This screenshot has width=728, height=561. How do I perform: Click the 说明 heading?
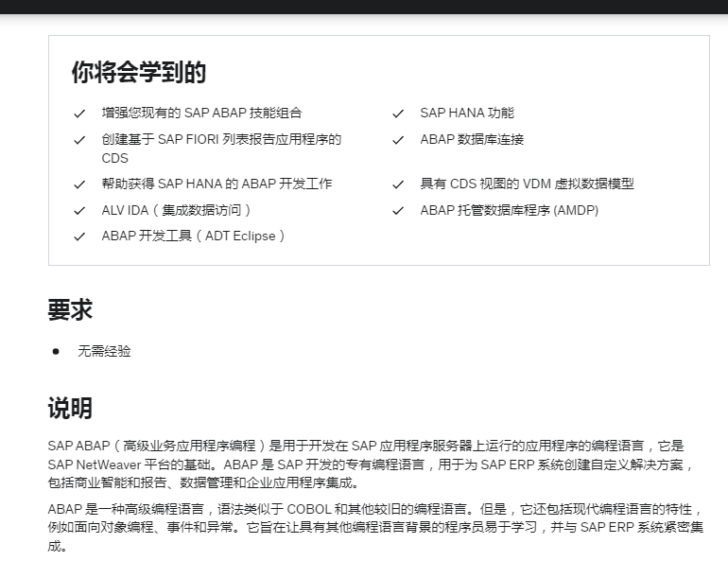click(x=70, y=408)
